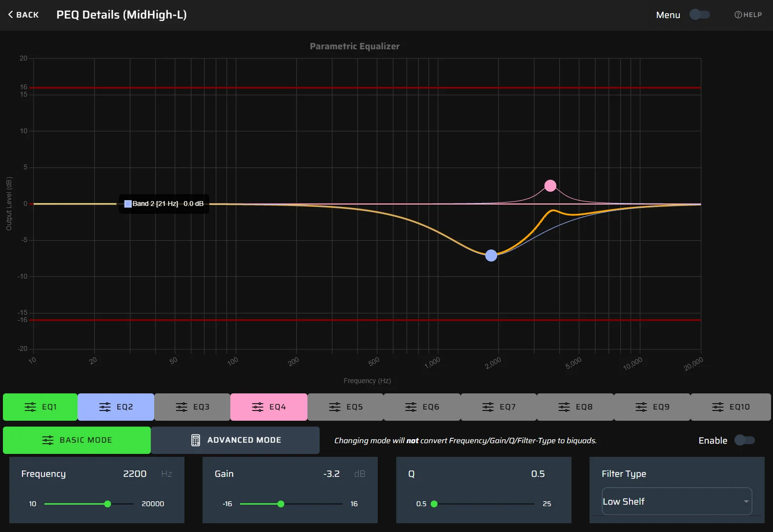Open the Filter Type dropdown arrow
The width and height of the screenshot is (773, 532).
coord(746,502)
